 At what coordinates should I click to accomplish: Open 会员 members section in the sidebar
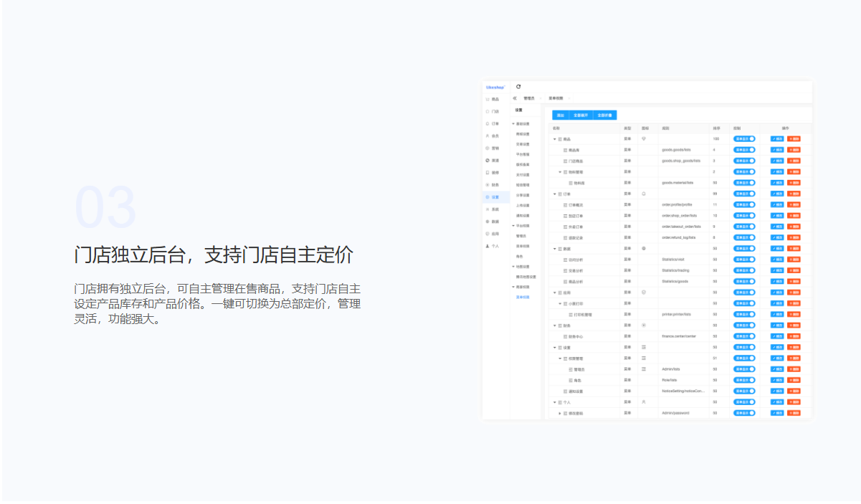pyautogui.click(x=487, y=135)
